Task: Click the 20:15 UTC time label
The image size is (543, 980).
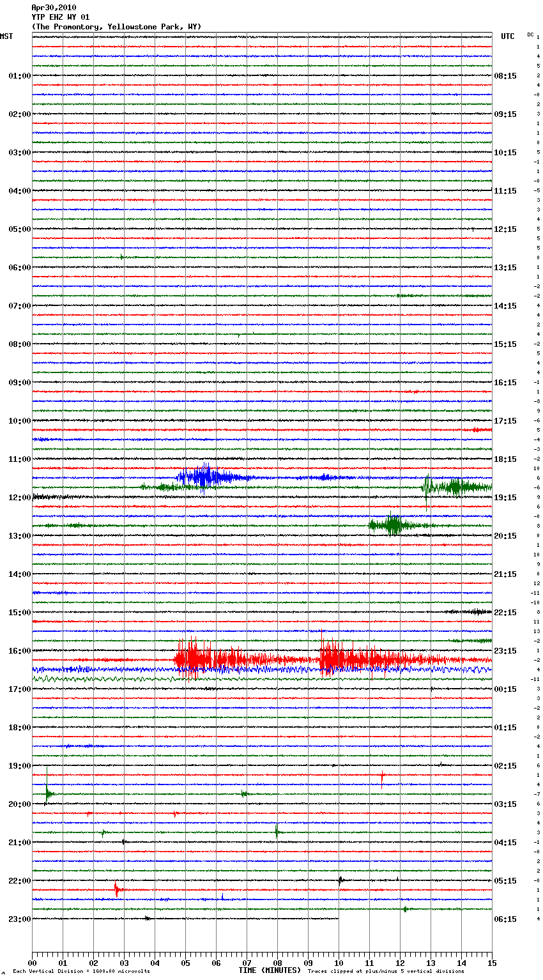Action: [505, 536]
